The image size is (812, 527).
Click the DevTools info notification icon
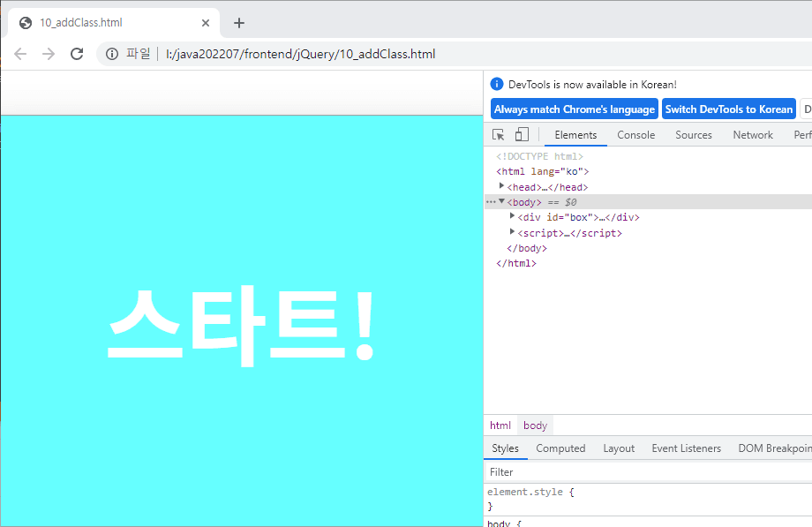[497, 84]
